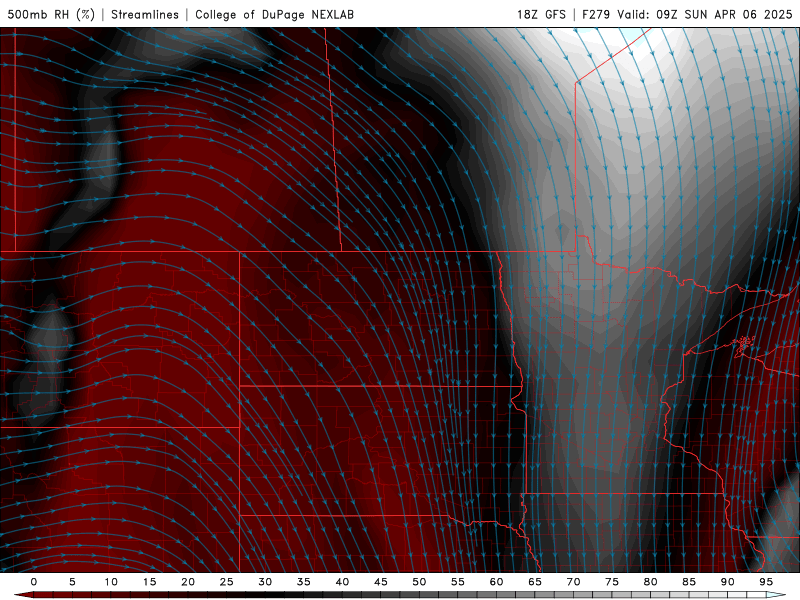Click the colorbar label "30"

point(265,582)
